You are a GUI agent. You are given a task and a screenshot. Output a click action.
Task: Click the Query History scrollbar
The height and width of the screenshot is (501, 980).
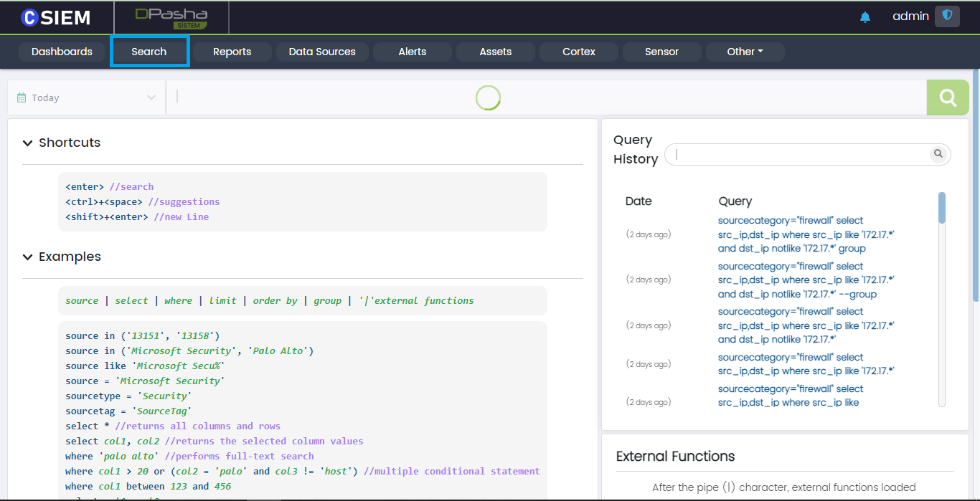tap(941, 208)
